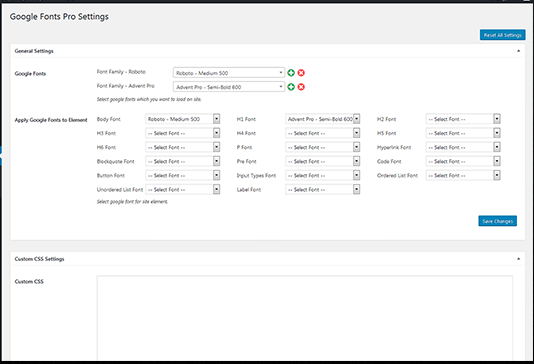Screen dimensions: 534x364
Task: Click the Reset All Settings button
Action: coord(503,35)
